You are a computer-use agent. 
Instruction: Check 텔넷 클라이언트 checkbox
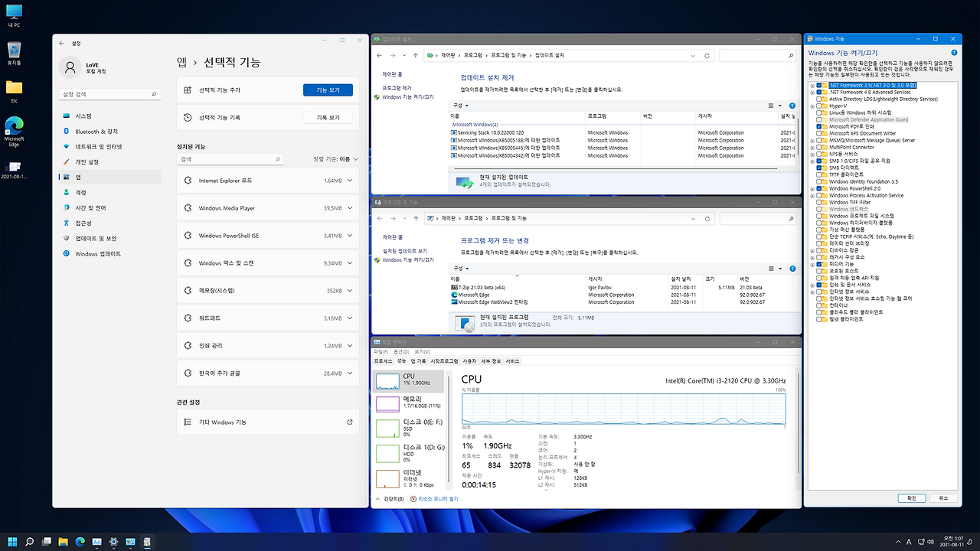click(819, 319)
